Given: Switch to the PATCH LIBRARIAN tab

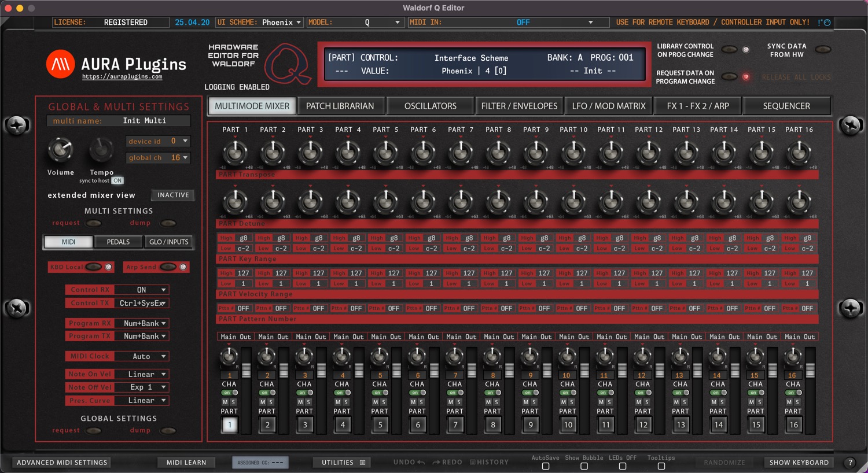Looking at the screenshot, I should [x=340, y=106].
